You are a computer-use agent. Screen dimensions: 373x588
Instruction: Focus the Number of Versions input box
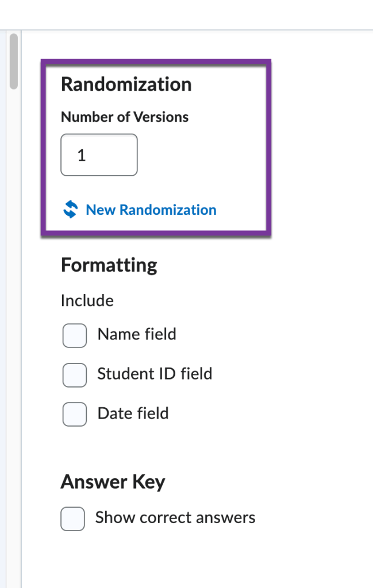click(x=99, y=155)
